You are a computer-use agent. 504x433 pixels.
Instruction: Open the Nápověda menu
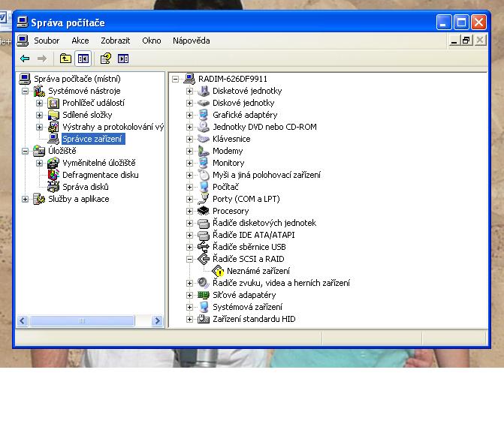(x=192, y=41)
